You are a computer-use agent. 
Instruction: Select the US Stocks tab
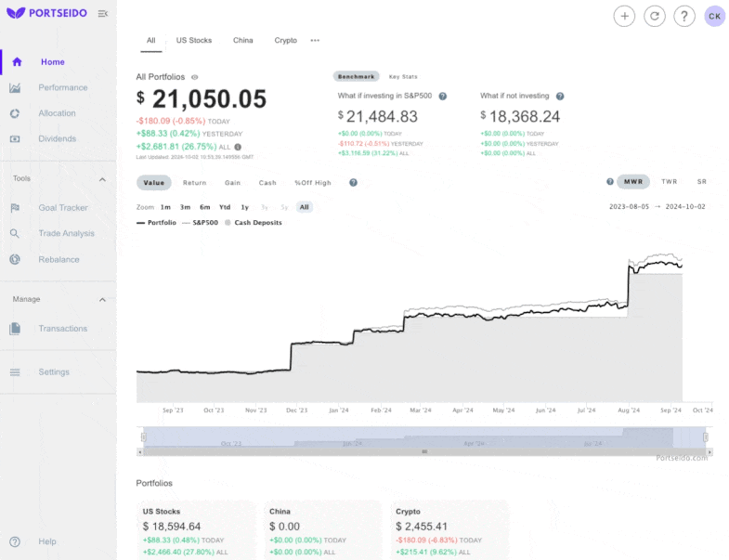click(x=194, y=41)
